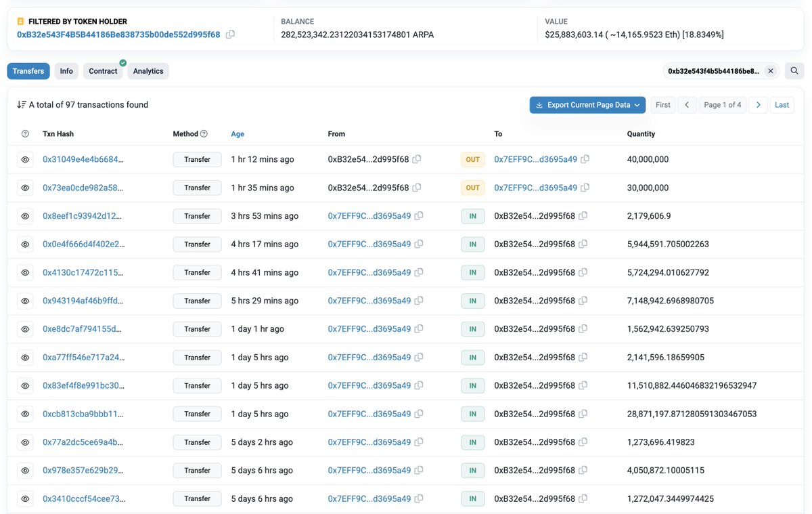
Task: Click the sort icon beside total transactions
Action: 21,105
